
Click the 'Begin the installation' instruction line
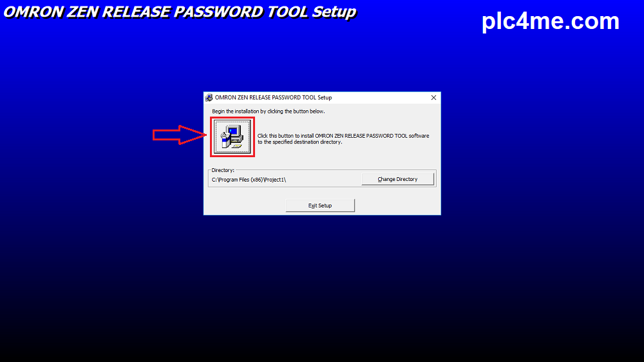[268, 111]
